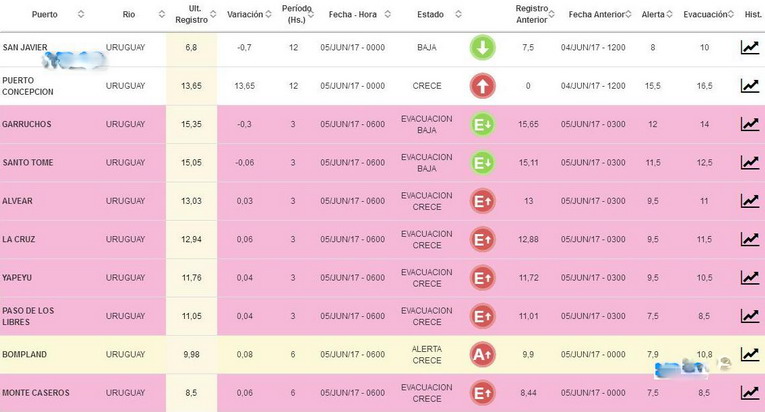Click the Alerta header label
This screenshot has width=765, height=412.
pos(653,15)
